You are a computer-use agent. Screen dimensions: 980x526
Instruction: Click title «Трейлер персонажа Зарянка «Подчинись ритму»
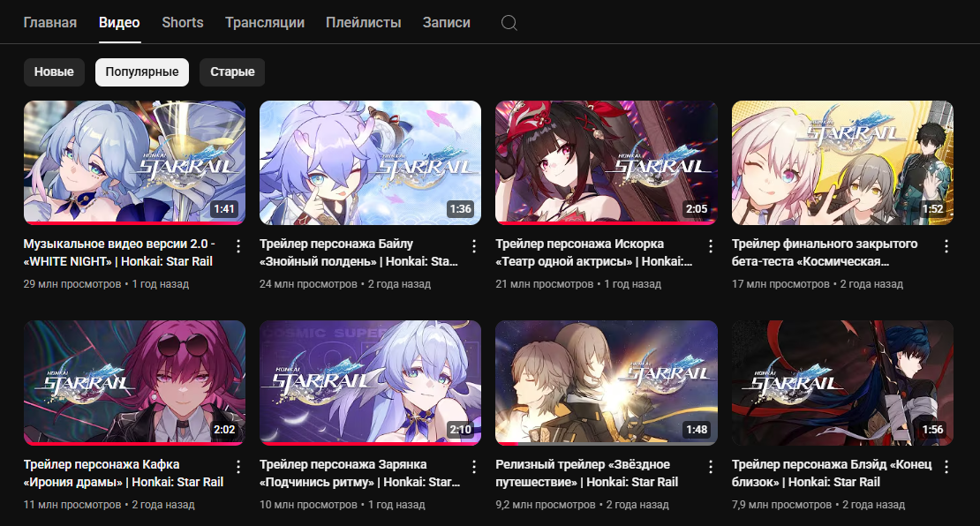coord(360,473)
